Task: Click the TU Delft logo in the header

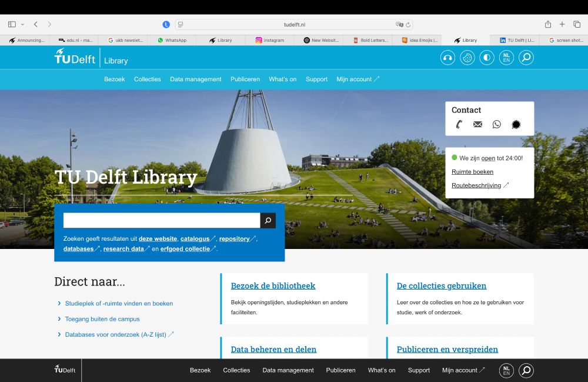Action: point(75,57)
